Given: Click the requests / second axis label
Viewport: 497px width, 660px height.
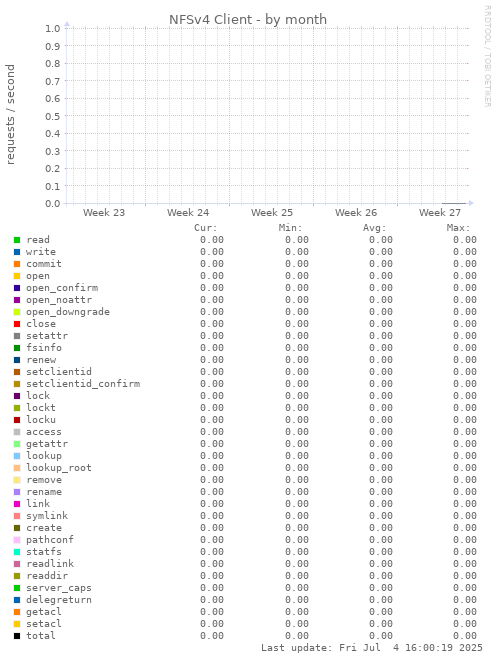Looking at the screenshot, I should [10, 114].
